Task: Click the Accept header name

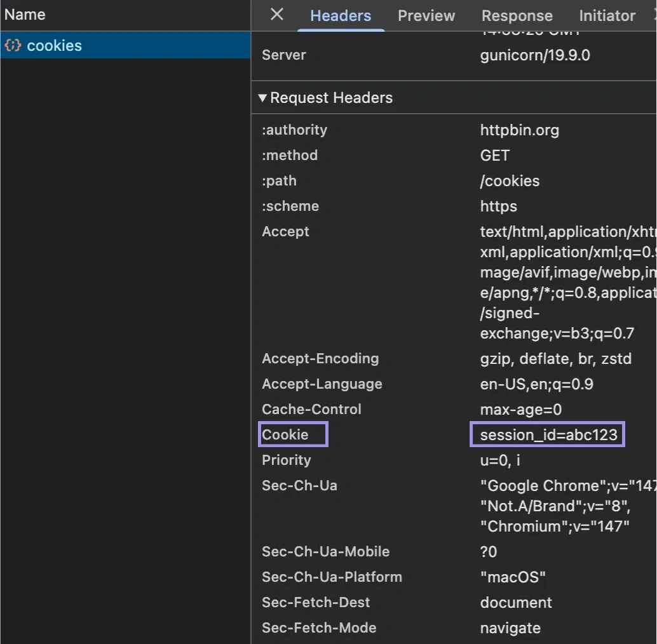Action: [x=285, y=232]
